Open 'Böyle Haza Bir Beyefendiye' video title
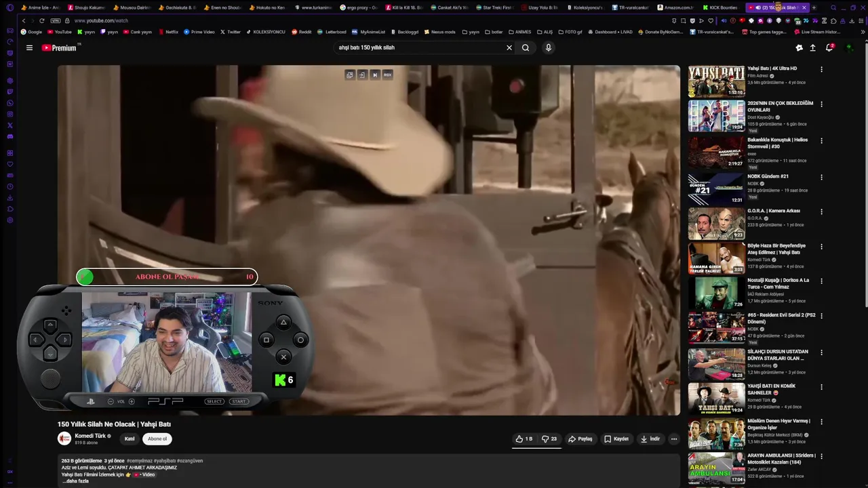Image resolution: width=868 pixels, height=488 pixels. 776,249
